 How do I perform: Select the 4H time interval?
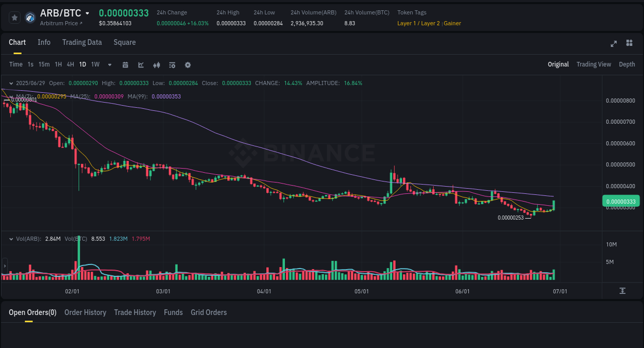(71, 64)
